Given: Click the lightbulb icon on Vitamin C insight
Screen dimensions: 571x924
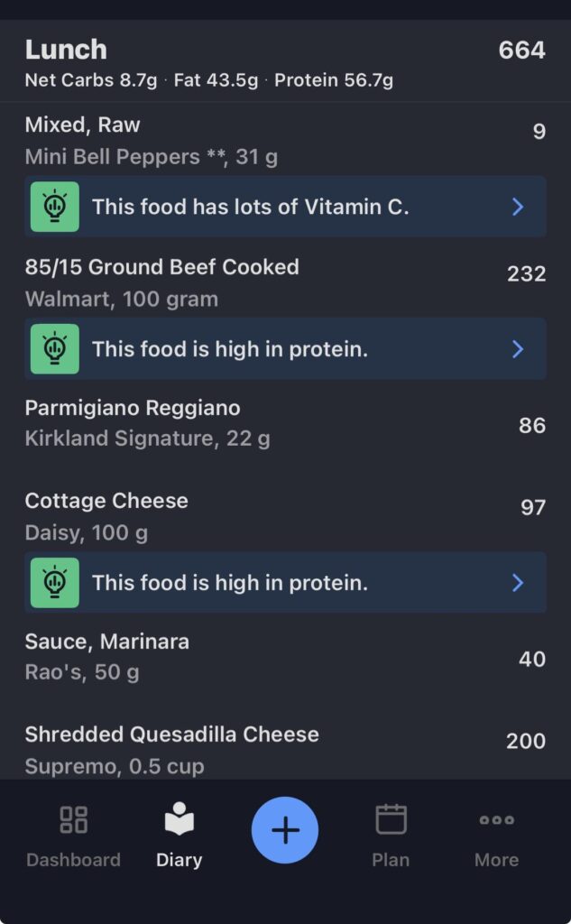Looking at the screenshot, I should coord(55,207).
